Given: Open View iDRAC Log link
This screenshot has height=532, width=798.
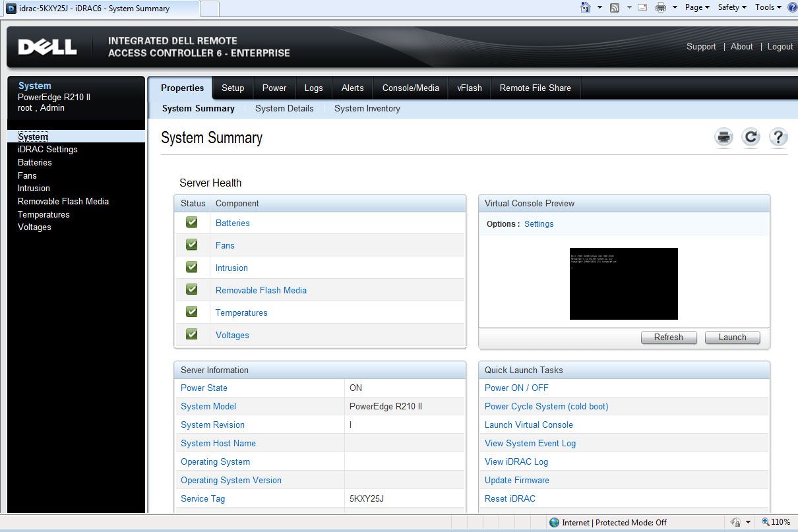Looking at the screenshot, I should click(516, 461).
